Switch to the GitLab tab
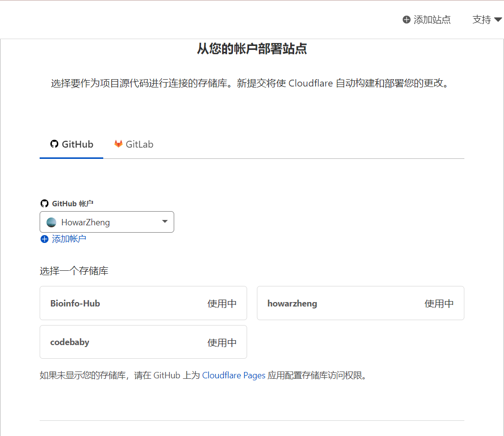Image resolution: width=504 pixels, height=436 pixels. point(134,144)
